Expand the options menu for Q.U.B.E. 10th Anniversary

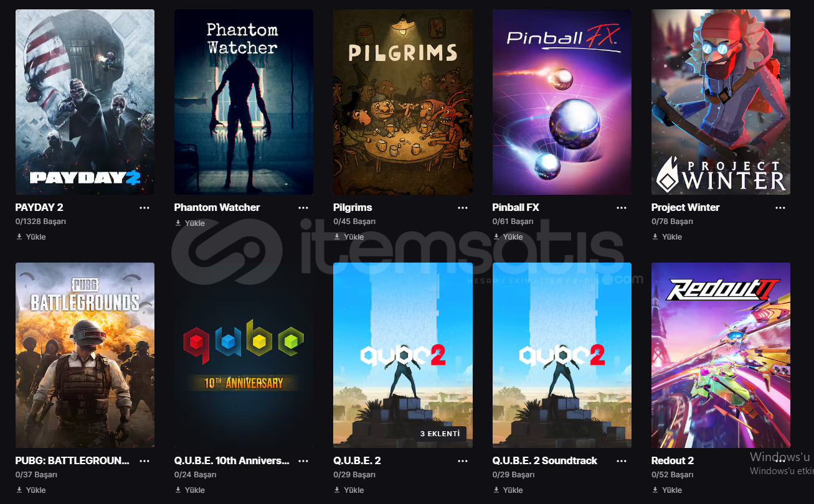point(303,461)
